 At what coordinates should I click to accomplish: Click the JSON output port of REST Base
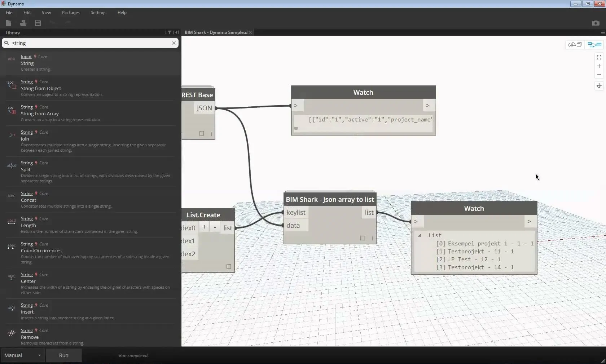point(205,108)
